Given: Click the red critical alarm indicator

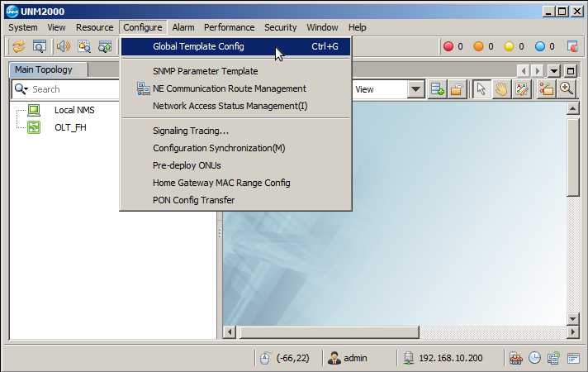Looking at the screenshot, I should tap(448, 46).
